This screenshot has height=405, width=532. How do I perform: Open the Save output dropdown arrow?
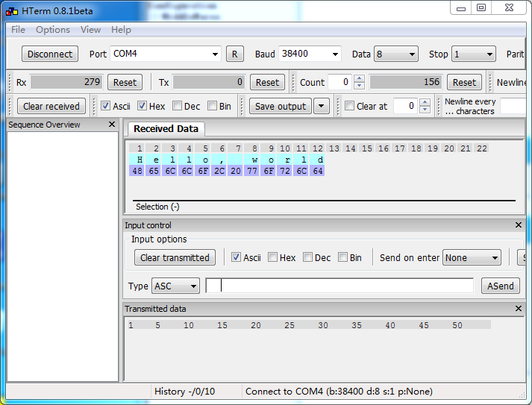[x=322, y=106]
